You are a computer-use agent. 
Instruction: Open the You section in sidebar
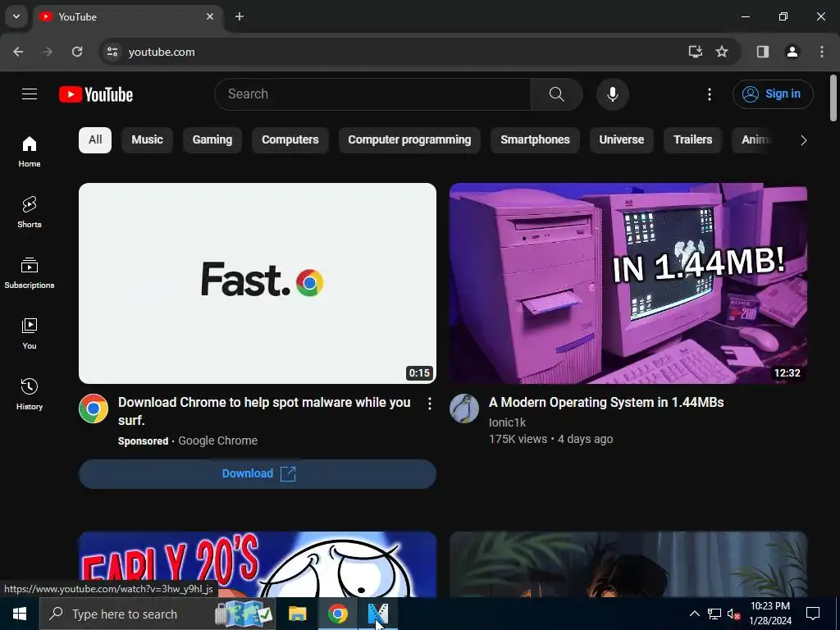(x=30, y=333)
